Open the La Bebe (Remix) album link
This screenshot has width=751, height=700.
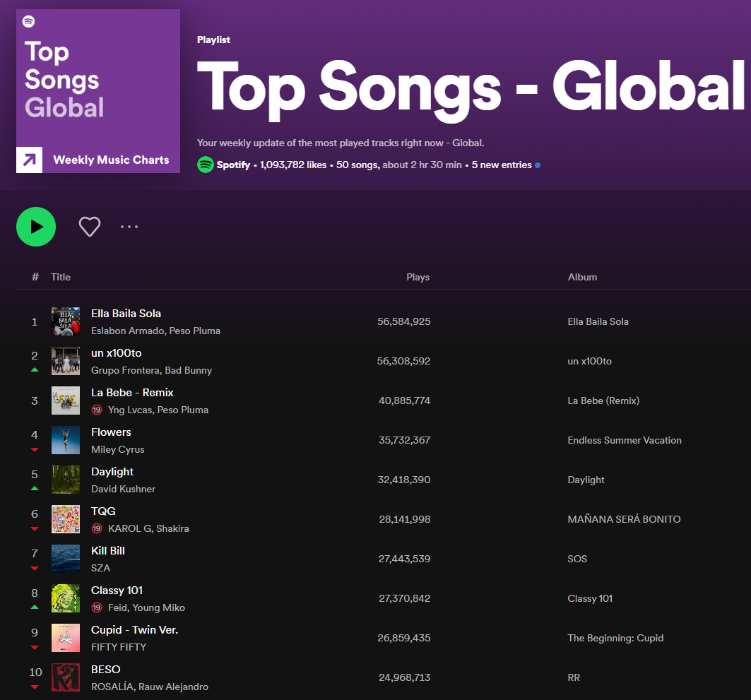click(603, 401)
